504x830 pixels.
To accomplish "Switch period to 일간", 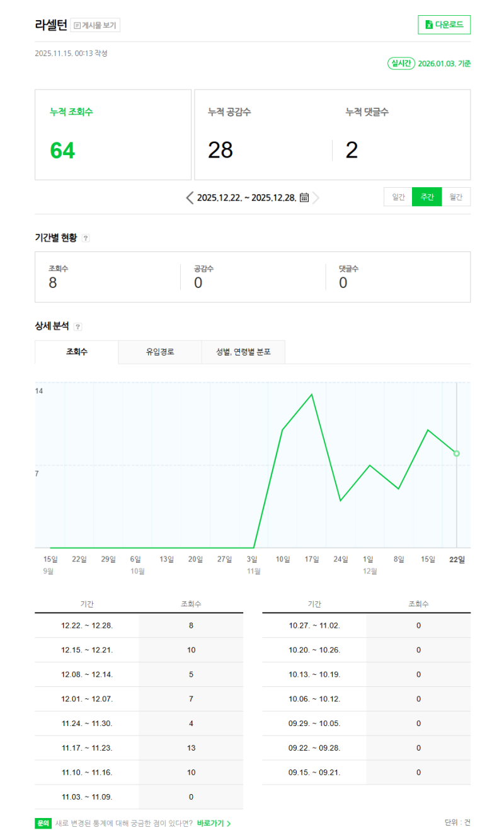I will tap(398, 197).
